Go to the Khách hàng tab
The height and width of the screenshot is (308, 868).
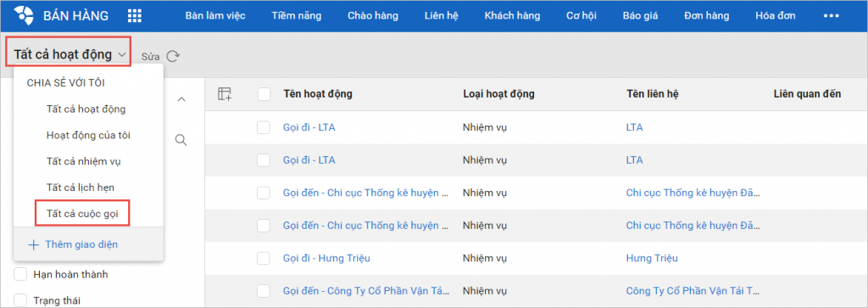[x=512, y=15]
